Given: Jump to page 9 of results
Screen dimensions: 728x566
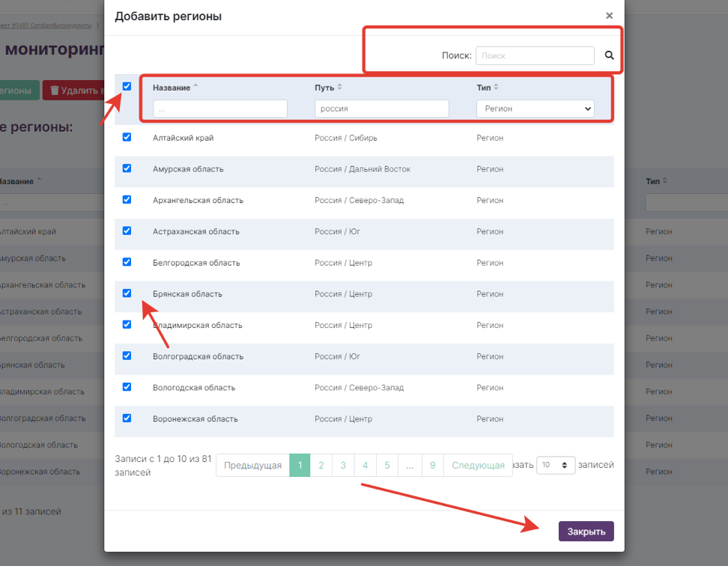Looking at the screenshot, I should [432, 466].
